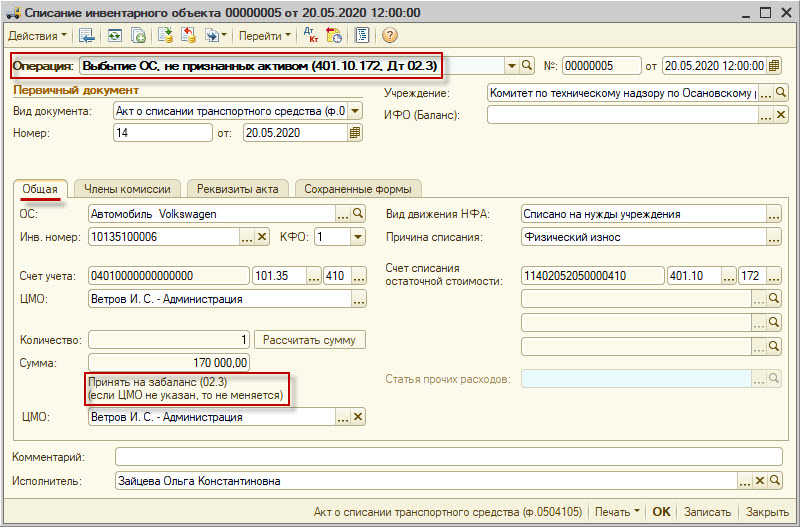Click the Дт/Кт postings result icon
The height and width of the screenshot is (527, 800).
click(311, 35)
